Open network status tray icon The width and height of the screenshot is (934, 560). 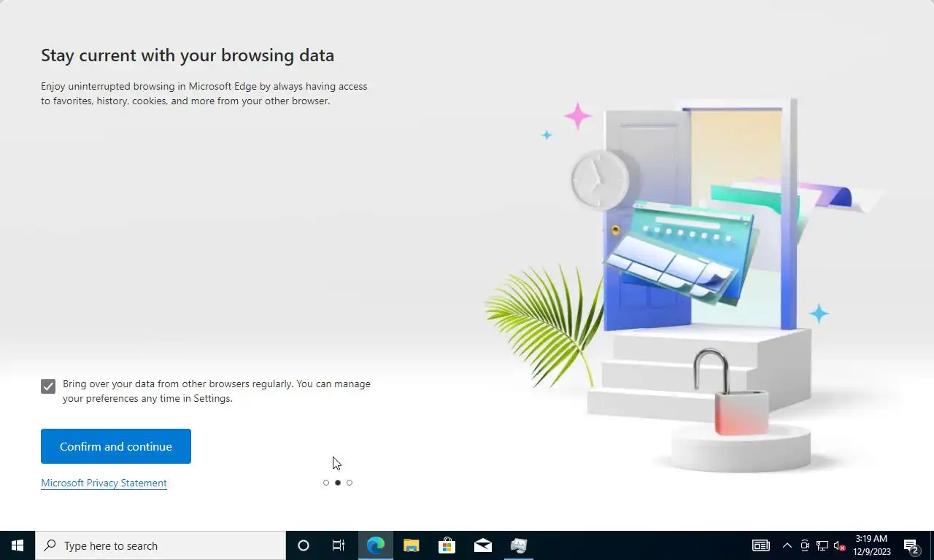822,545
